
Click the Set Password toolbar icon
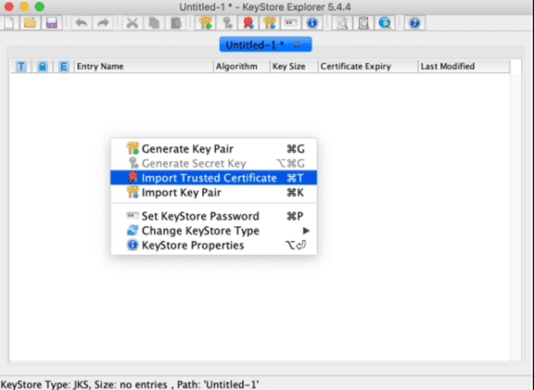tap(290, 23)
